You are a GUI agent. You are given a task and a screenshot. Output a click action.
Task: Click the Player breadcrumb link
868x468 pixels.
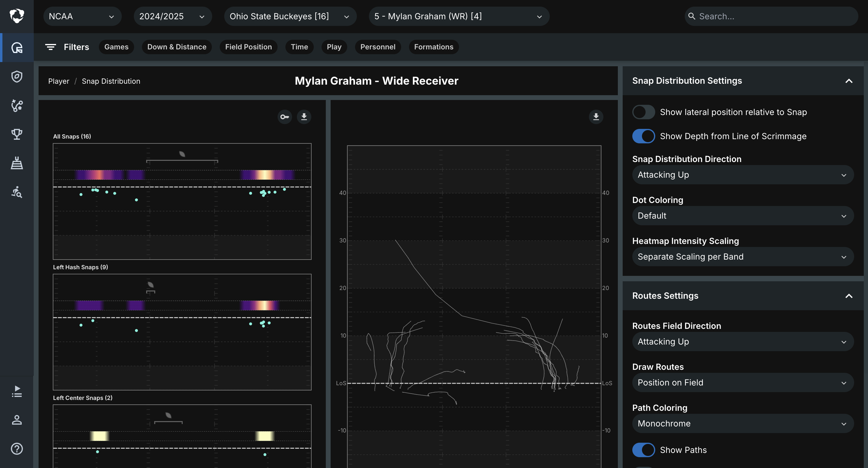[x=59, y=81]
